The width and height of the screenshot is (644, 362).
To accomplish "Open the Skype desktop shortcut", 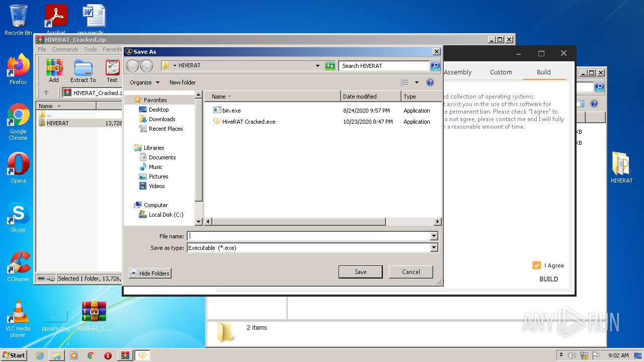I will click(x=18, y=217).
